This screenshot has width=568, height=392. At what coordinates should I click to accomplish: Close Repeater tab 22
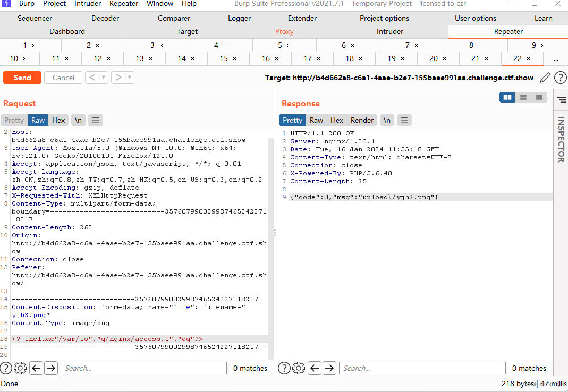(529, 58)
